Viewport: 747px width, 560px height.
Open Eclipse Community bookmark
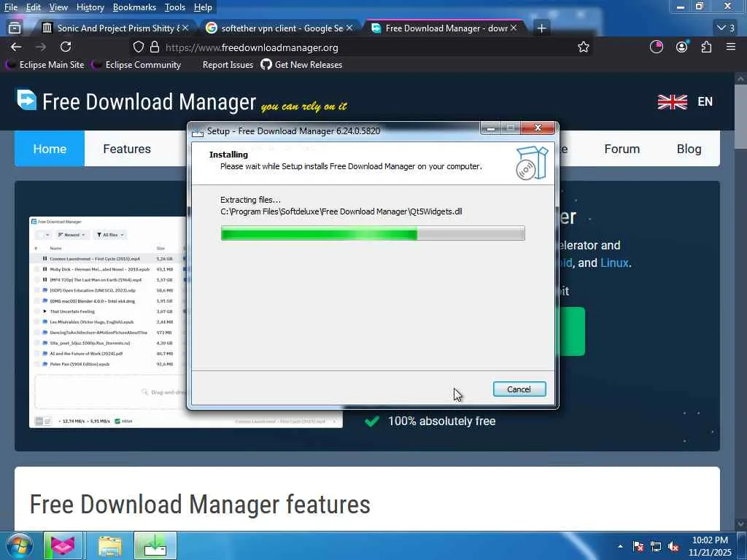(x=136, y=65)
